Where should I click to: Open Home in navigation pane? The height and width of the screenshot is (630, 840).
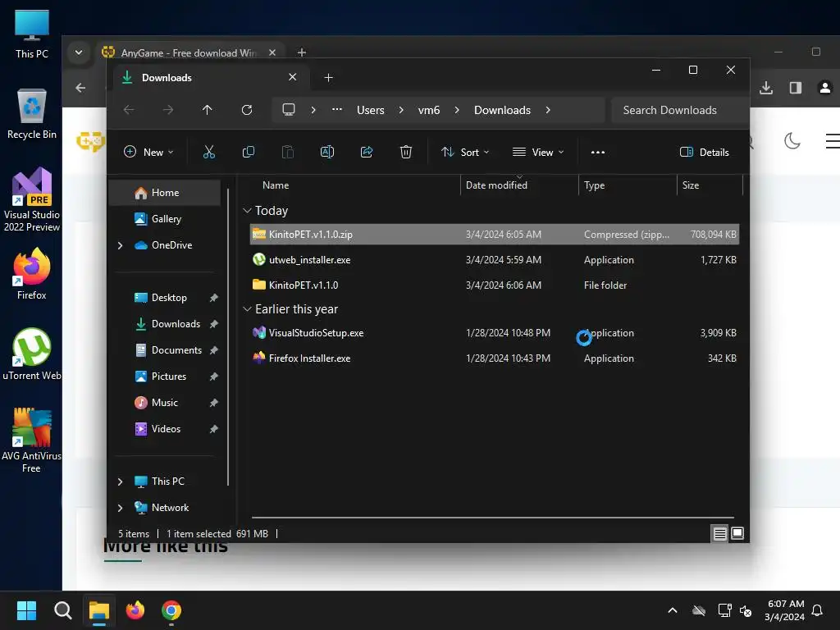[x=165, y=193]
